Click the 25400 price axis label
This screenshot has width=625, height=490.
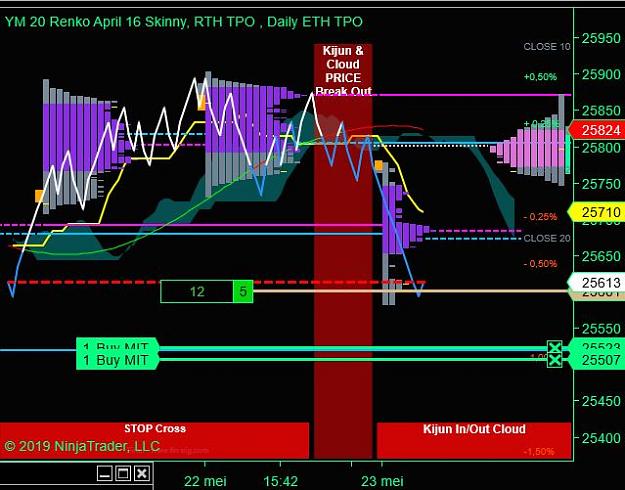[601, 438]
